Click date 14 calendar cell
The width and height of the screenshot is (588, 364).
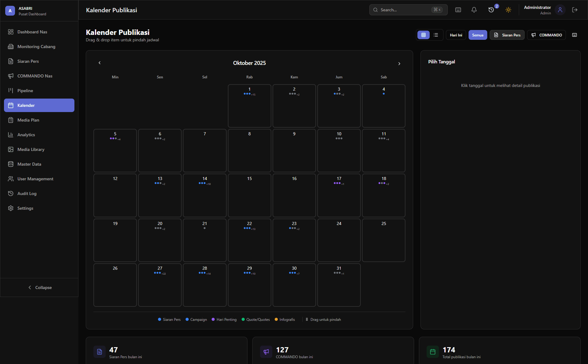tap(205, 195)
